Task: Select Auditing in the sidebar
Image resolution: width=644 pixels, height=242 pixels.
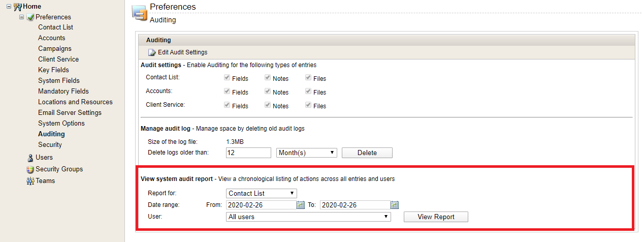Action: pyautogui.click(x=51, y=134)
